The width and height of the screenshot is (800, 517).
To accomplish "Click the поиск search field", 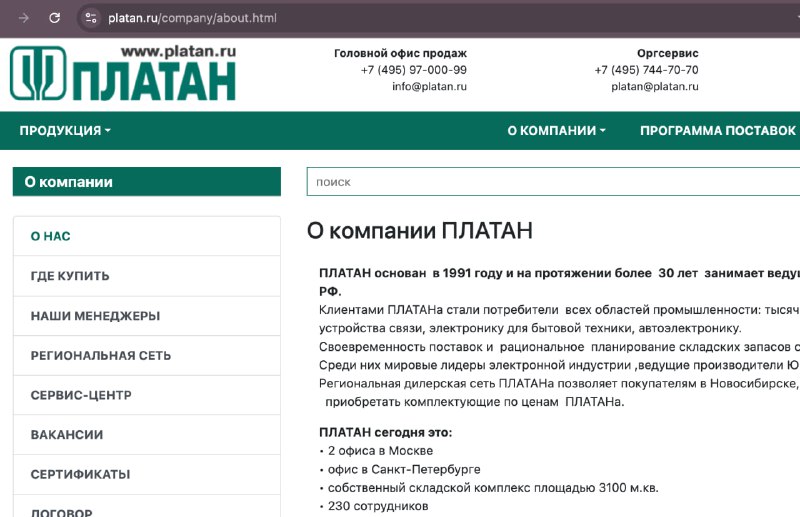I will (553, 182).
